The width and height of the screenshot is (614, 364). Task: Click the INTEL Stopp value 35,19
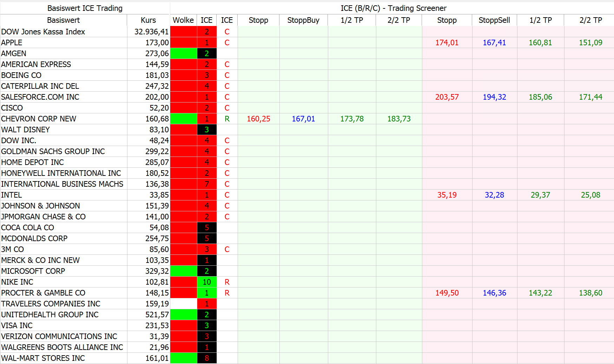click(x=447, y=195)
